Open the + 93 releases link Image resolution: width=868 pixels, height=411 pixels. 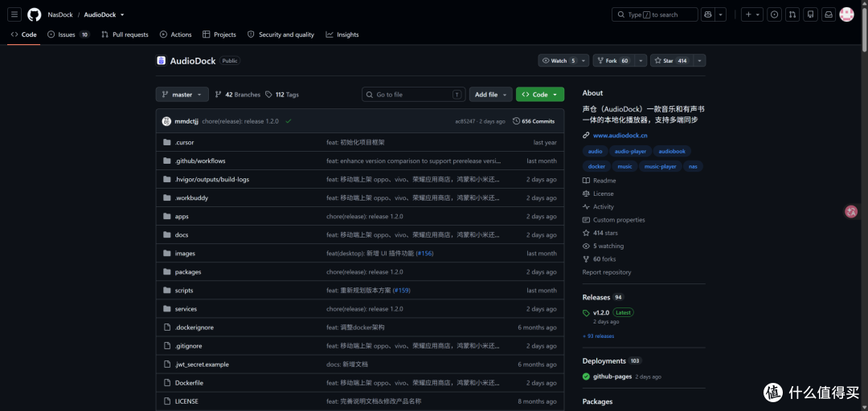[599, 336]
